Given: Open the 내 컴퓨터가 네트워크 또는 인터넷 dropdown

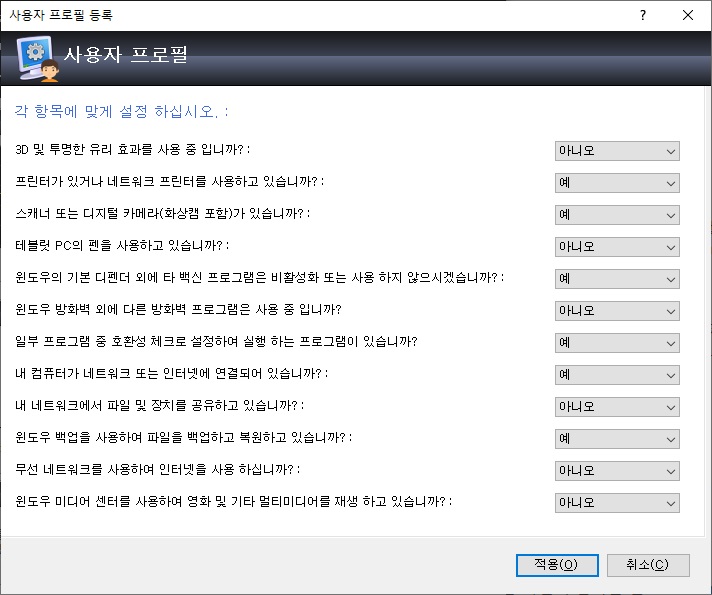Looking at the screenshot, I should click(617, 375).
